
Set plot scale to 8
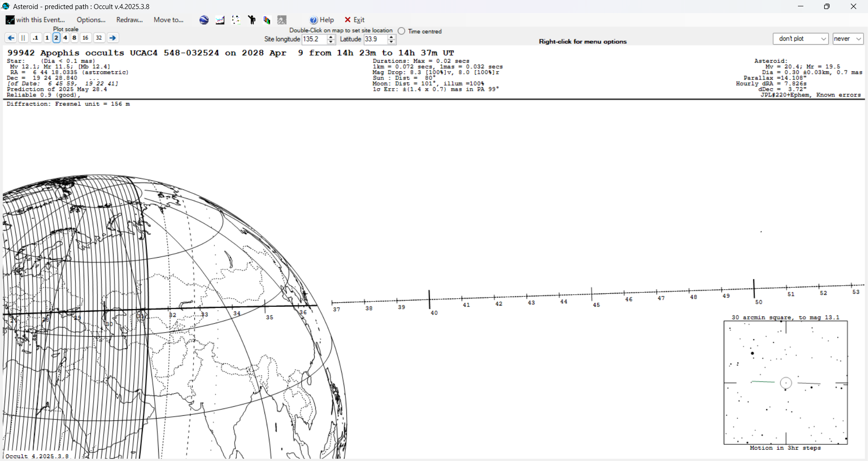74,38
